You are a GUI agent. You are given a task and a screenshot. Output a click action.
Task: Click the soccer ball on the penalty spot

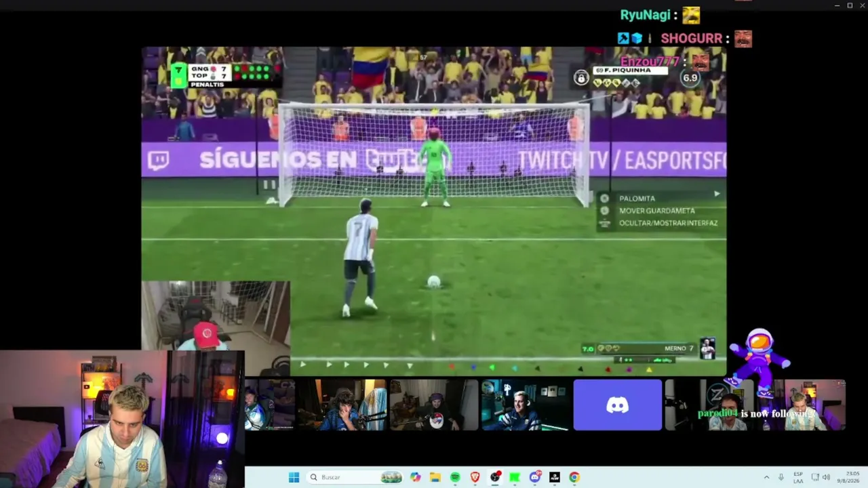(434, 281)
